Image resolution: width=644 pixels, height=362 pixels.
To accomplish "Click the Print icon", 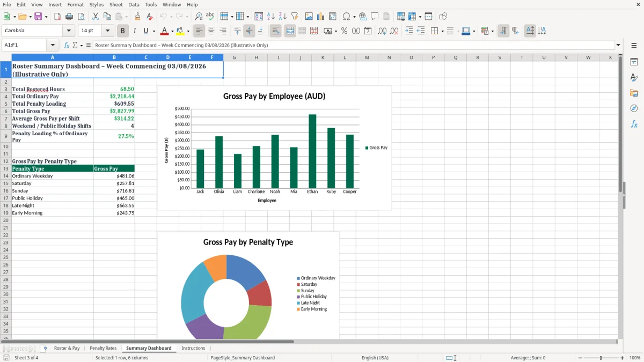I will tap(69, 17).
